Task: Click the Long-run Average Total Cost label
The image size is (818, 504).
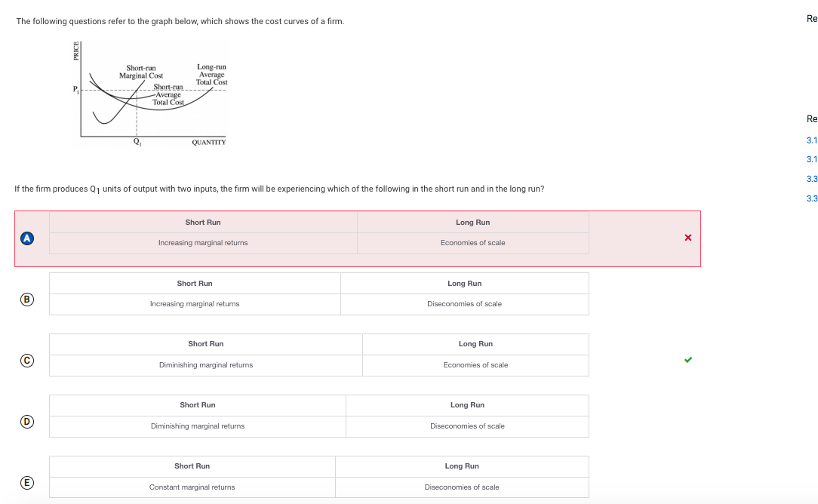Action: coord(211,75)
